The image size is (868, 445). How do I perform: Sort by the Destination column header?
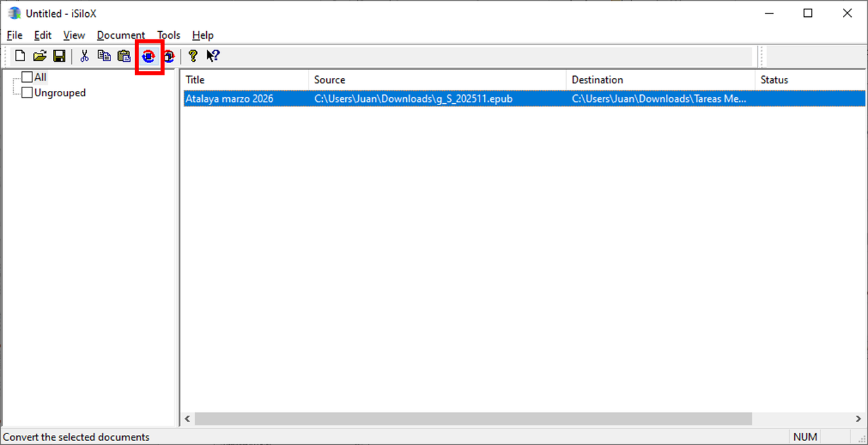660,80
